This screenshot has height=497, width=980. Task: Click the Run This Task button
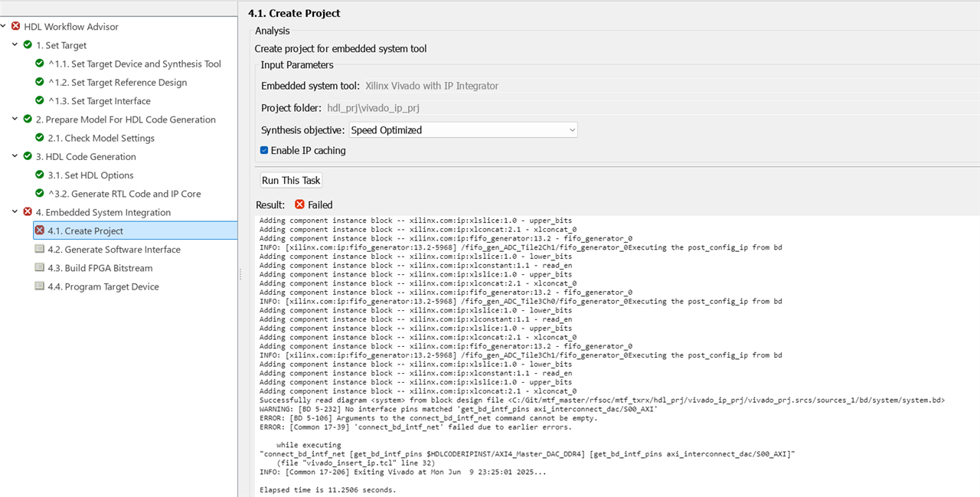[x=292, y=181]
